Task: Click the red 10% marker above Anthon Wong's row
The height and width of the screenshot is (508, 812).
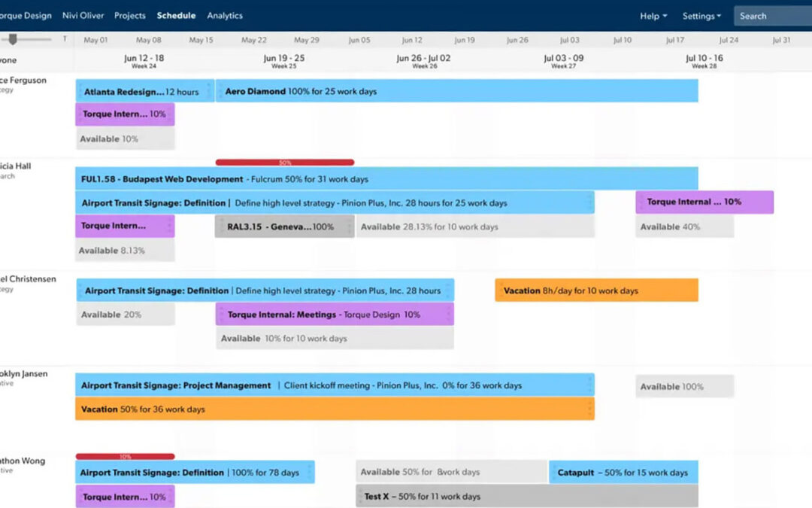Action: [124, 456]
